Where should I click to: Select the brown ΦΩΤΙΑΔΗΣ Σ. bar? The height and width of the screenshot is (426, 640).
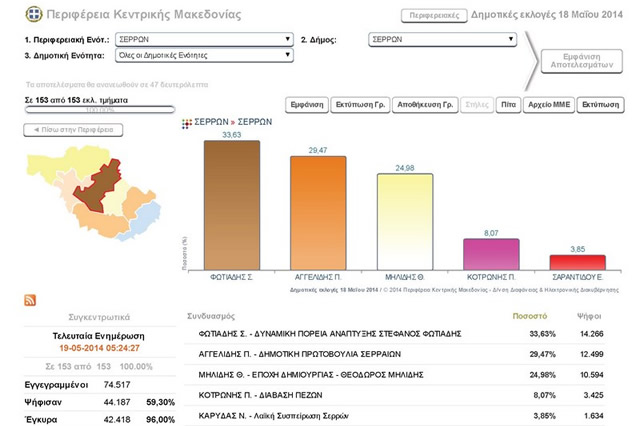click(232, 205)
